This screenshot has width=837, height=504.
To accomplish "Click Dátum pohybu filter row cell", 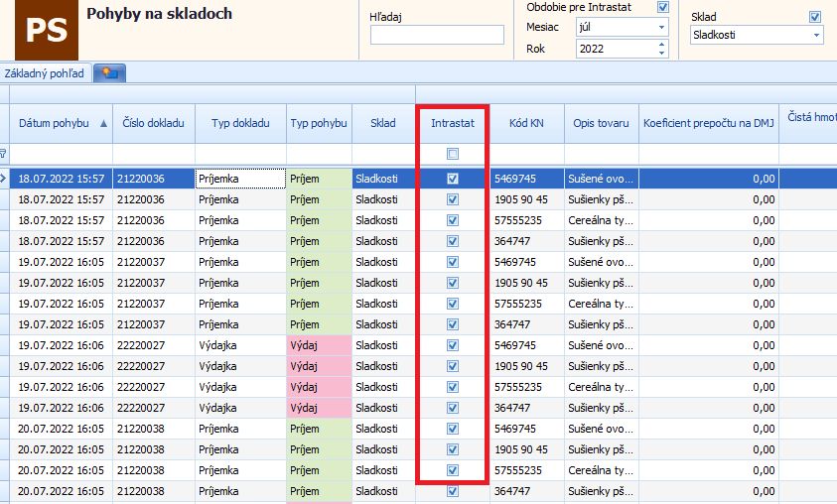I will pyautogui.click(x=61, y=154).
